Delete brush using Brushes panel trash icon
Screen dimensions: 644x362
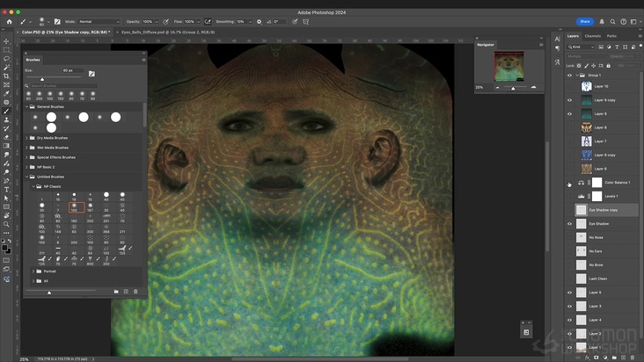coord(135,292)
